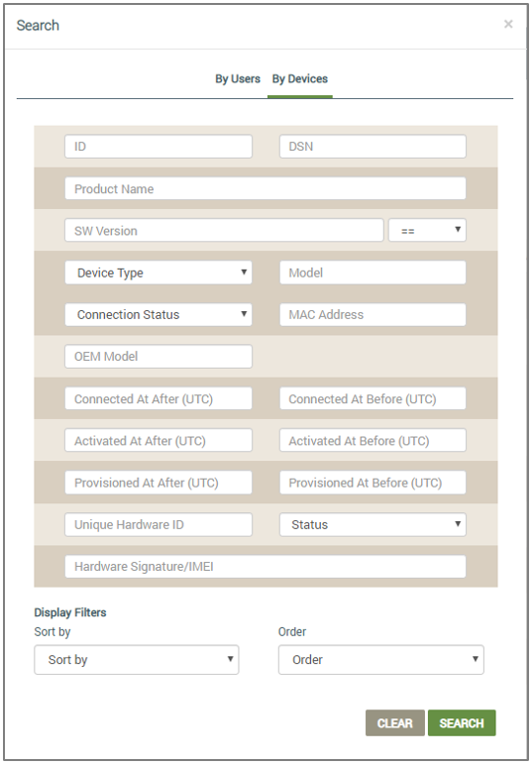Select the Connected At After (UTC) field

tap(159, 398)
